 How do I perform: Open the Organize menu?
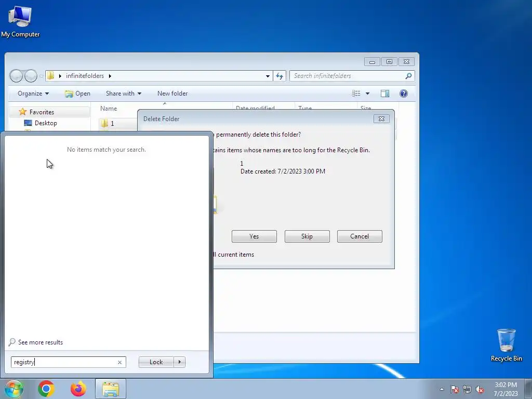coord(33,94)
